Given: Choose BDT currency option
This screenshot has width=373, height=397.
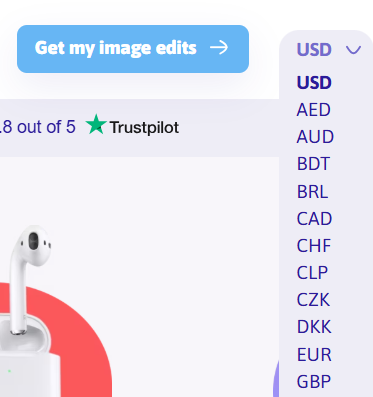Looking at the screenshot, I should tap(313, 164).
